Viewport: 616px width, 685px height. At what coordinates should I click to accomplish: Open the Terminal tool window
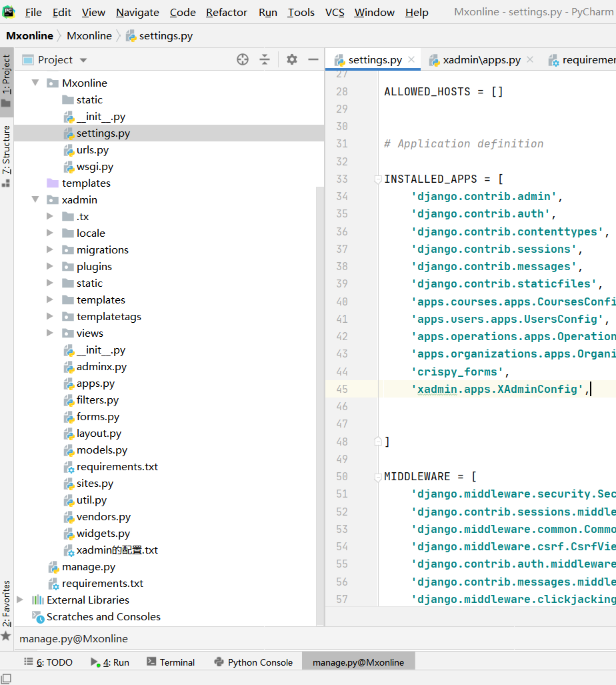[x=171, y=662]
